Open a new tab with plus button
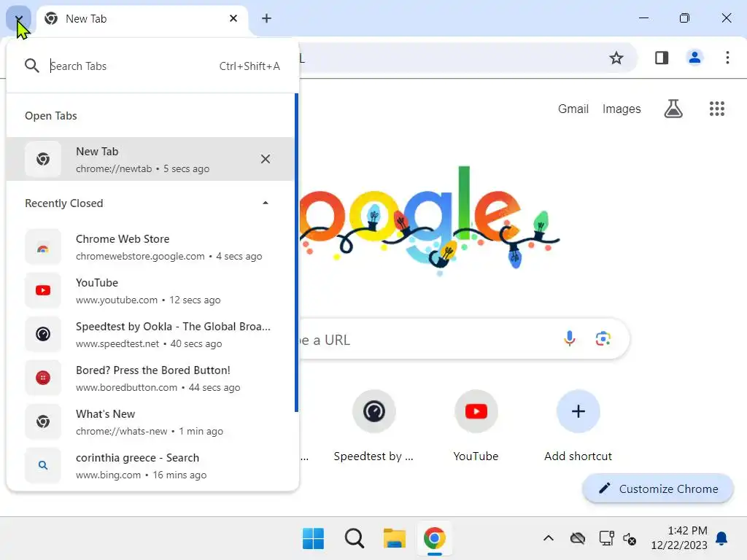The width and height of the screenshot is (747, 560). pyautogui.click(x=267, y=18)
